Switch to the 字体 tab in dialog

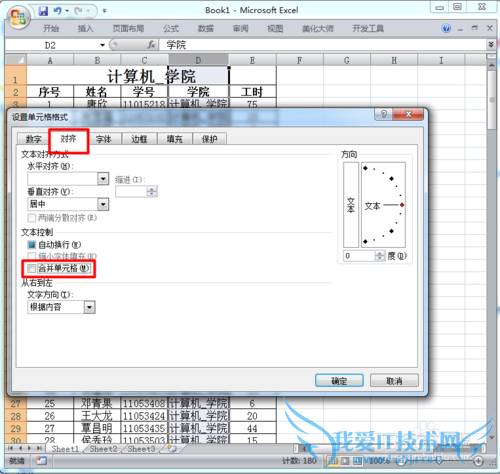(x=104, y=139)
